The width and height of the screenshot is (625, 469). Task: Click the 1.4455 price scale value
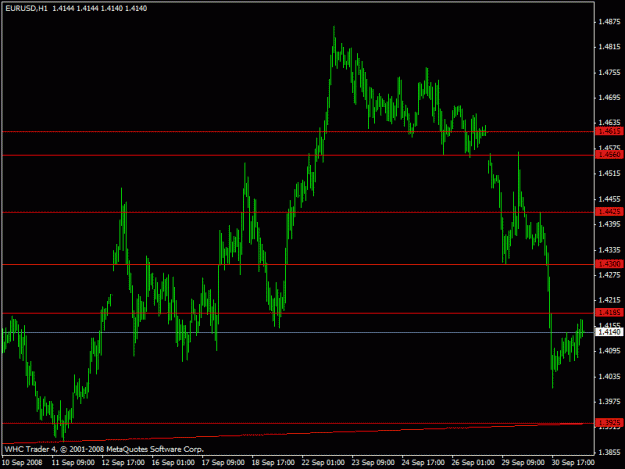point(610,199)
